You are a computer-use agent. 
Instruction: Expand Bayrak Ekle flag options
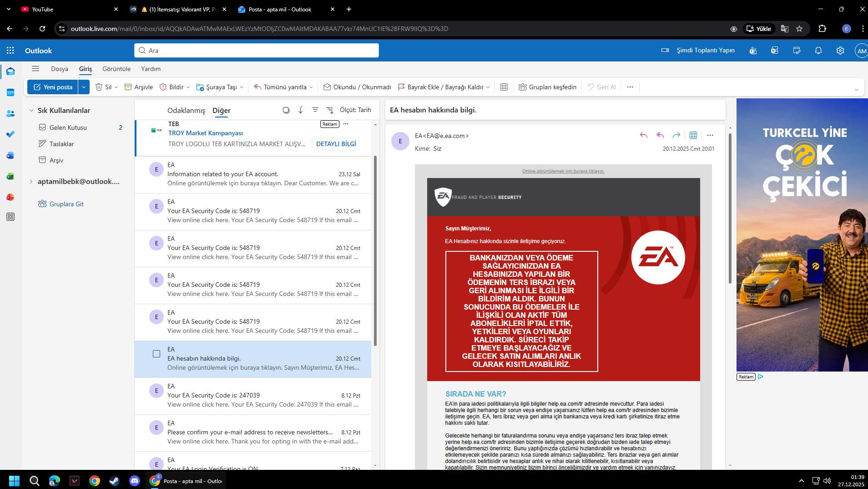pos(488,87)
